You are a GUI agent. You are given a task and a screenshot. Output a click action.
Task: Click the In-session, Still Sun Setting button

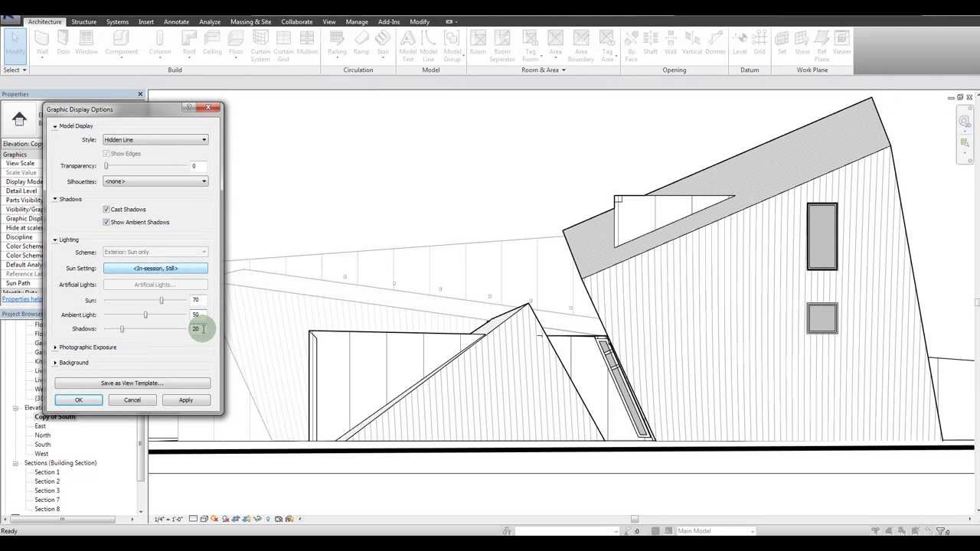[155, 268]
